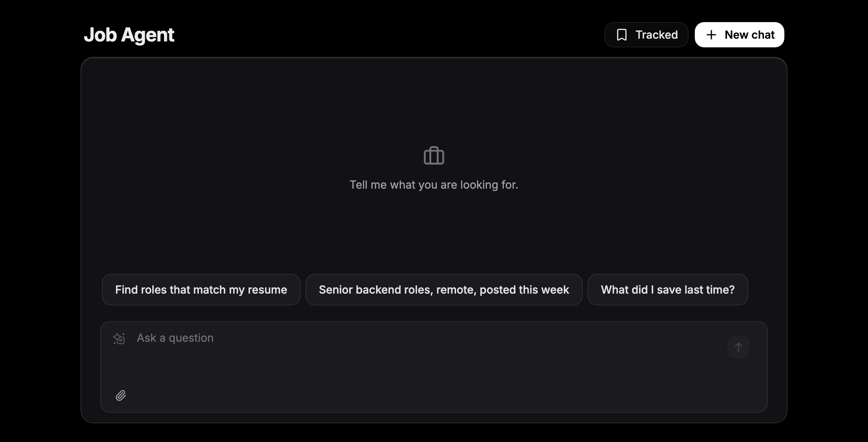This screenshot has width=868, height=442.
Task: Select "Senior backend roles, remote, posted this week"
Action: [x=444, y=290]
